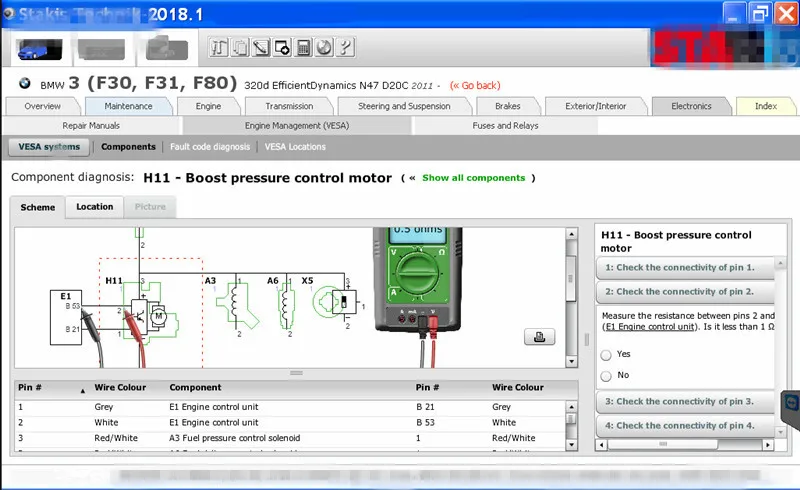Open the Electronics tab
The height and width of the screenshot is (490, 800).
click(x=691, y=106)
